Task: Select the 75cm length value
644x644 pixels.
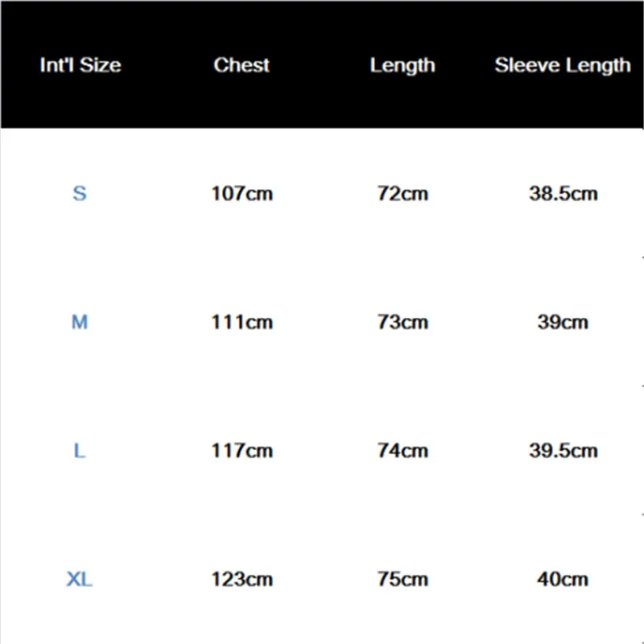Action: (402, 579)
